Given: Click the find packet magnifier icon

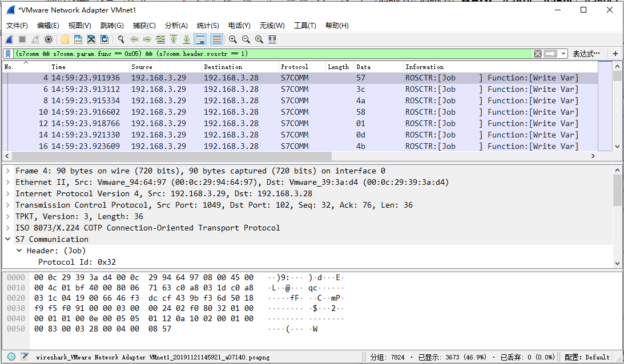Looking at the screenshot, I should coord(121,39).
